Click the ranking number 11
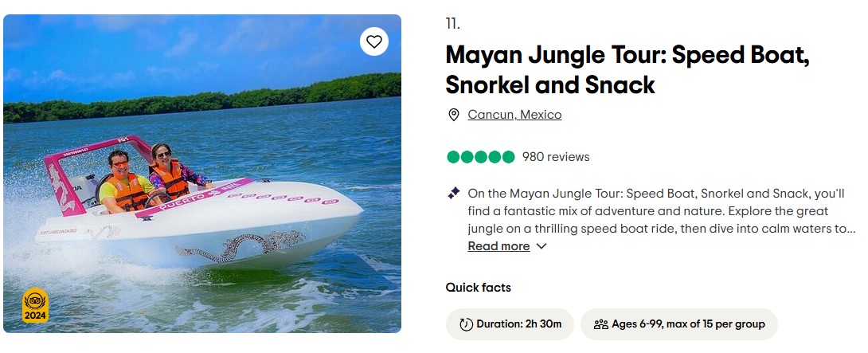 click(452, 23)
